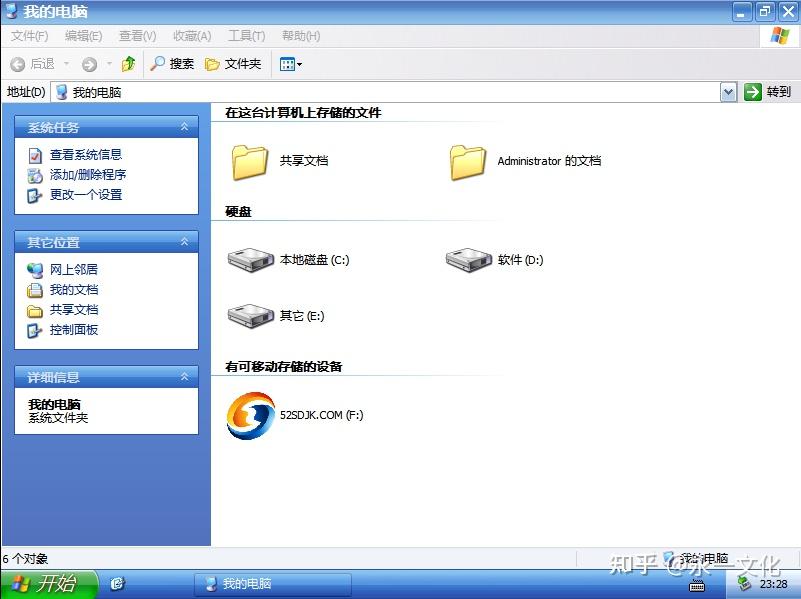Click the green 转到 Go arrow icon

(x=752, y=92)
